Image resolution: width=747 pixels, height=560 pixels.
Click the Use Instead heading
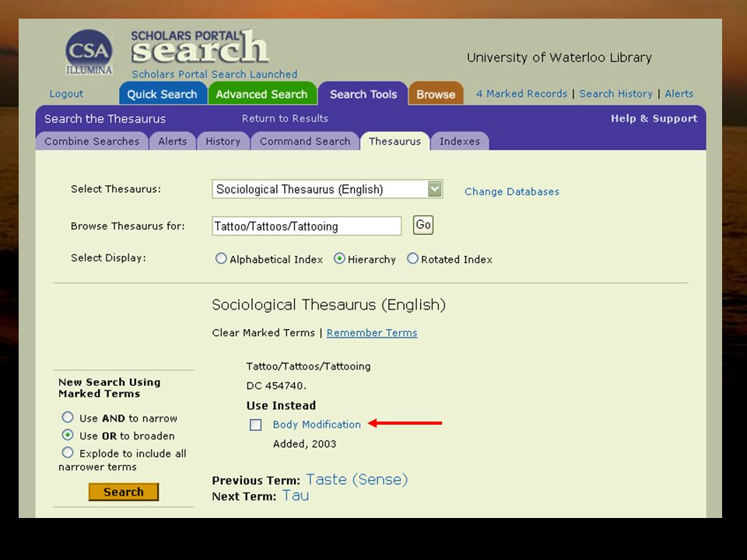click(x=281, y=405)
